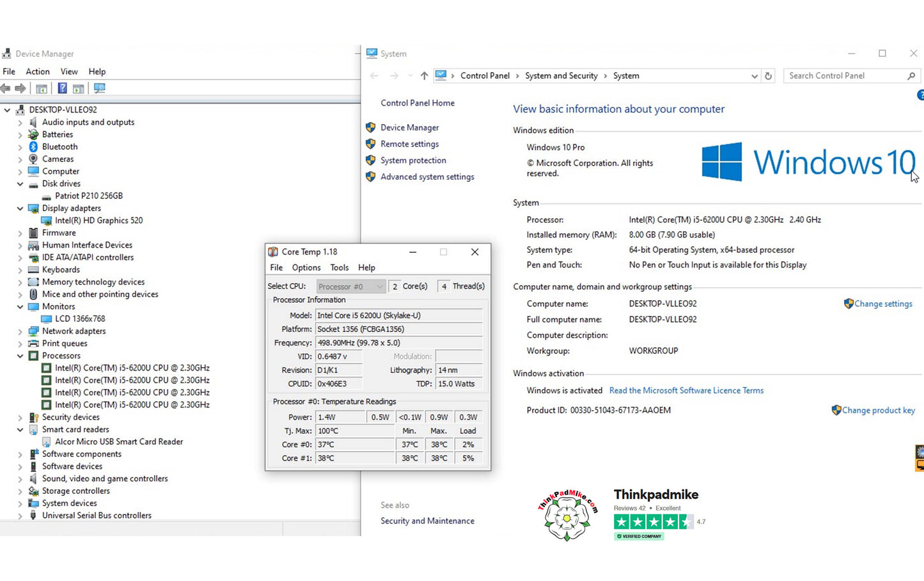Select the Patriot P210 256GB disk entry
This screenshot has width=924, height=581.
89,196
